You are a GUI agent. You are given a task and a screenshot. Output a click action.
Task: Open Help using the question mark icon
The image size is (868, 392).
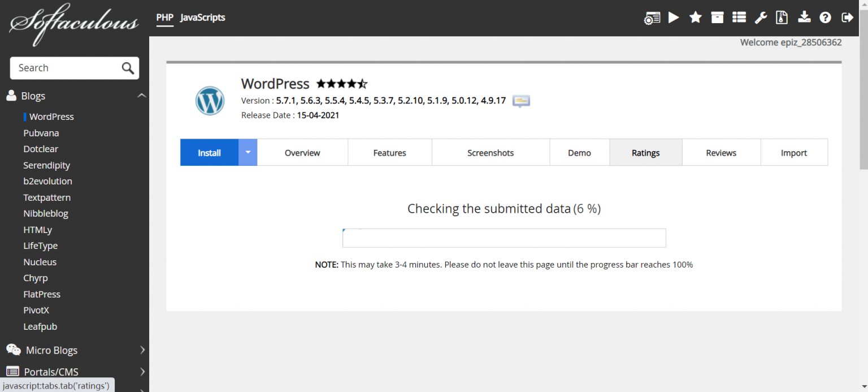pos(825,18)
